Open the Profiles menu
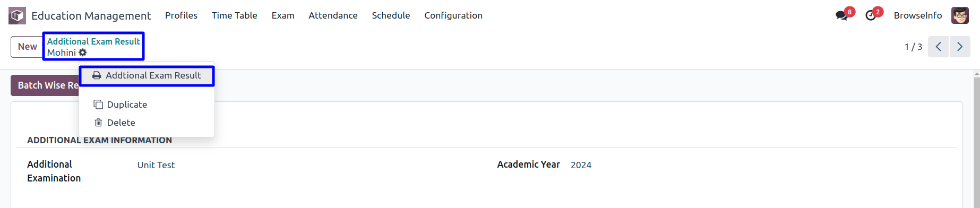980x208 pixels. (181, 15)
